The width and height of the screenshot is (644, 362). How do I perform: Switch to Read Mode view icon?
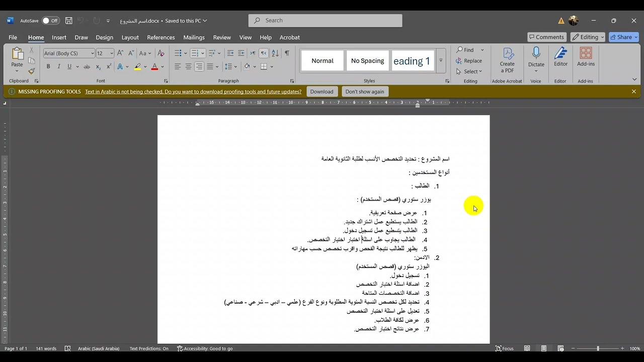tap(527, 348)
